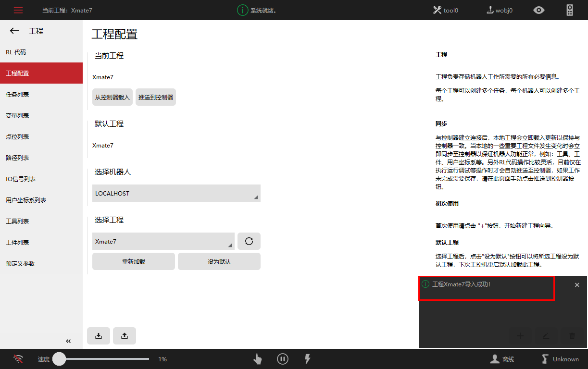Open the LOCALHOST robot selection dropdown
588x369 pixels.
[176, 193]
